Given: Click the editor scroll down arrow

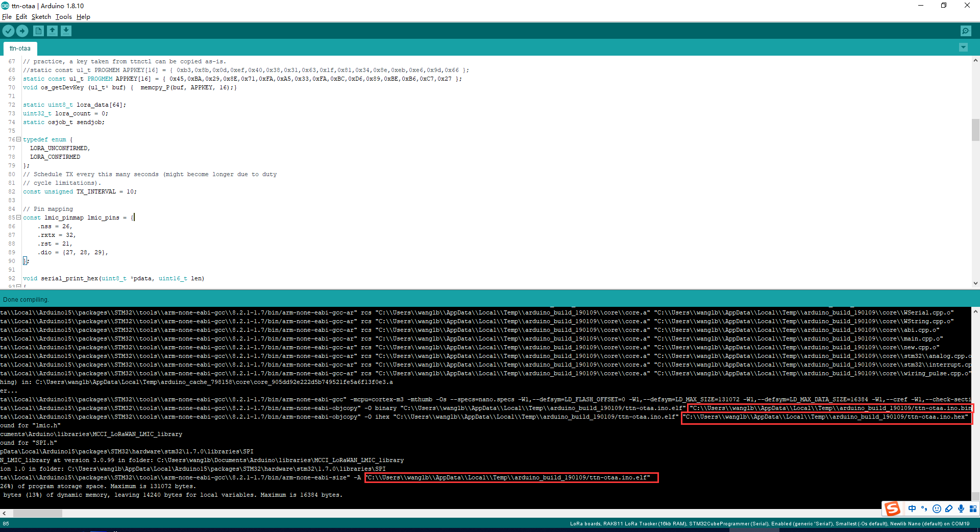Looking at the screenshot, I should click(975, 283).
